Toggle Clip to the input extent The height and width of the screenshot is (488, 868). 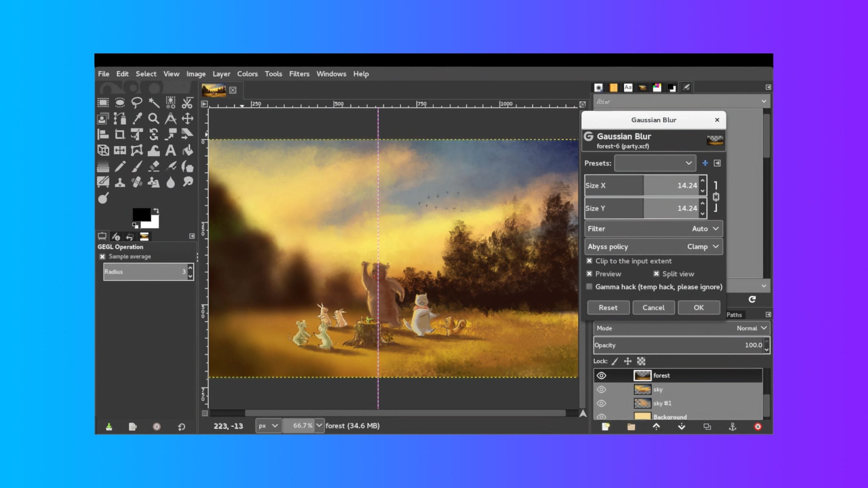pos(589,261)
